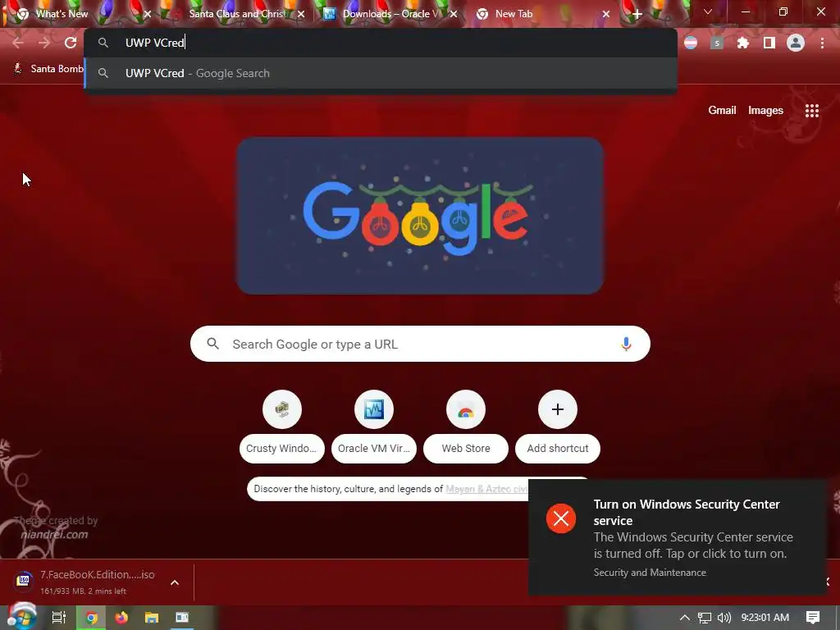The width and height of the screenshot is (840, 630).
Task: Close the What's New tab
Action: coord(148,14)
